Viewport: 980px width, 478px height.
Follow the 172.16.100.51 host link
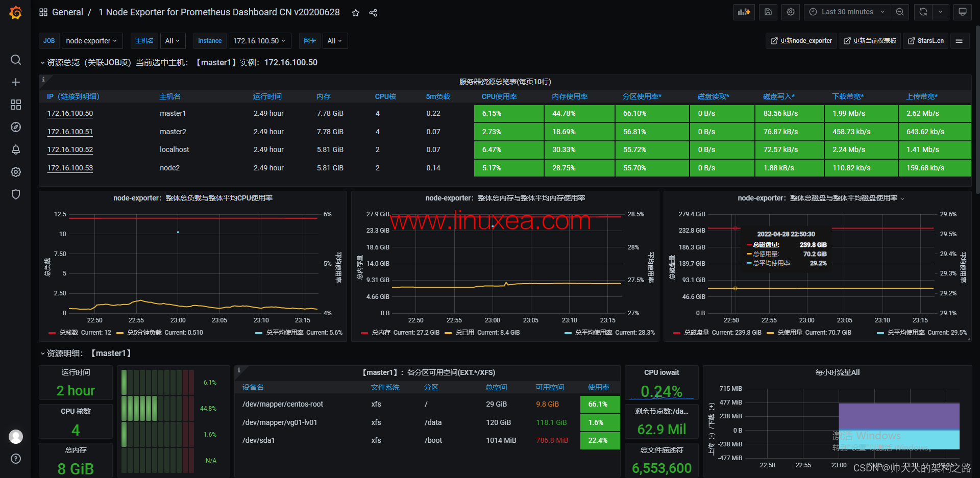pyautogui.click(x=70, y=132)
